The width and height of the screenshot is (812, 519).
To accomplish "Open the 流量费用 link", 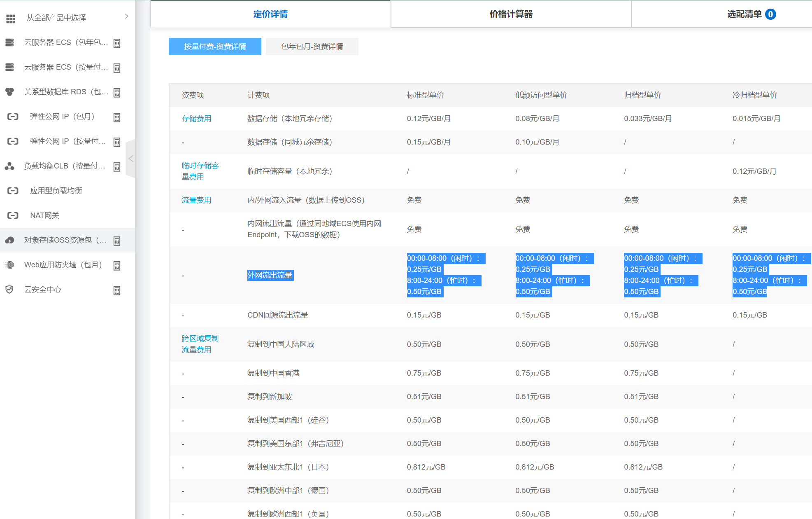I will click(196, 200).
